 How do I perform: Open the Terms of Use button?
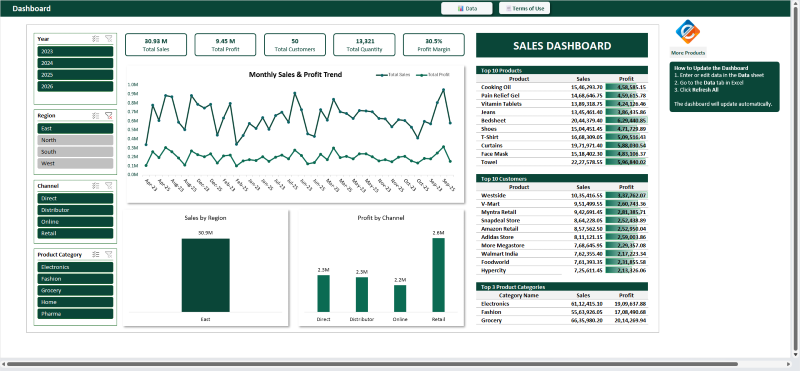pyautogui.click(x=524, y=8)
